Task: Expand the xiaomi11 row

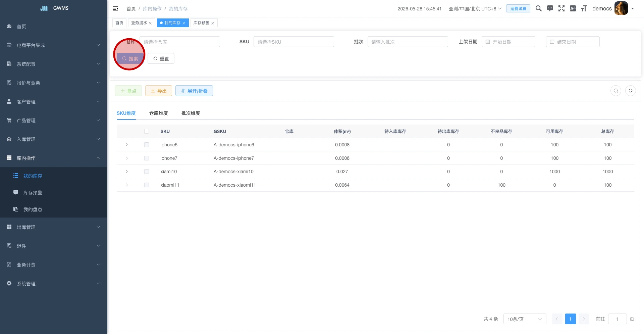Action: [x=127, y=185]
